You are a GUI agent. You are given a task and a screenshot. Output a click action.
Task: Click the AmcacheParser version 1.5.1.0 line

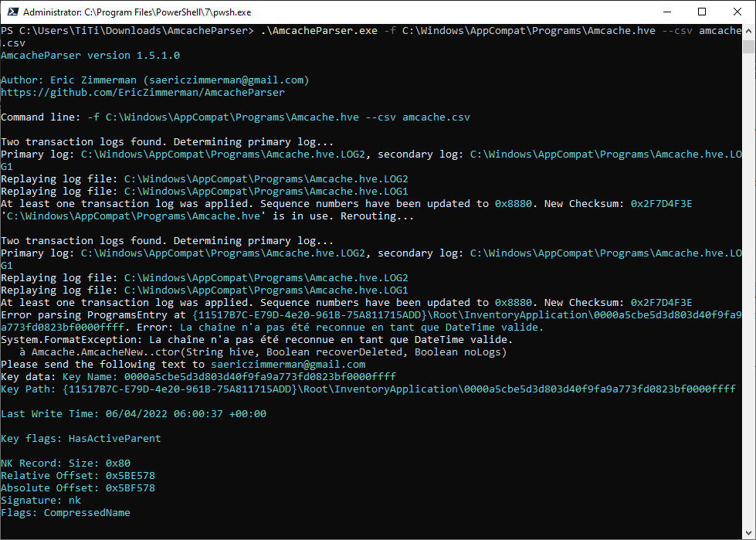pos(90,56)
